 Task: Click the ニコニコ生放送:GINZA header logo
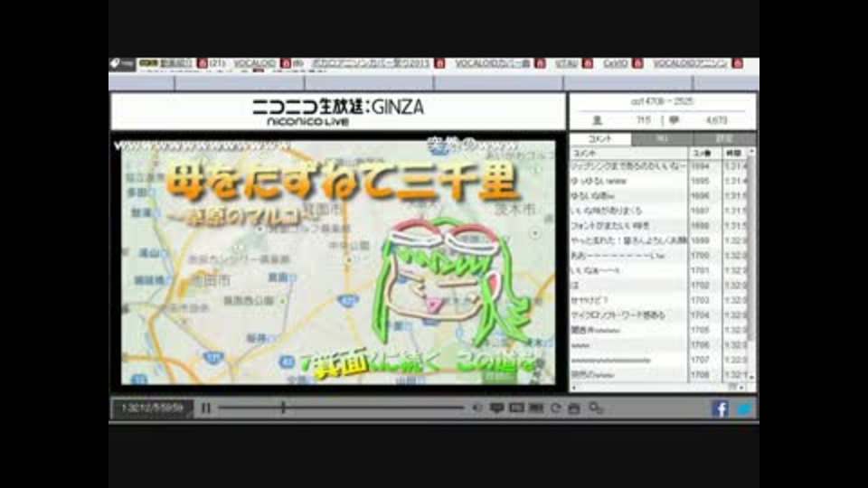(x=338, y=112)
